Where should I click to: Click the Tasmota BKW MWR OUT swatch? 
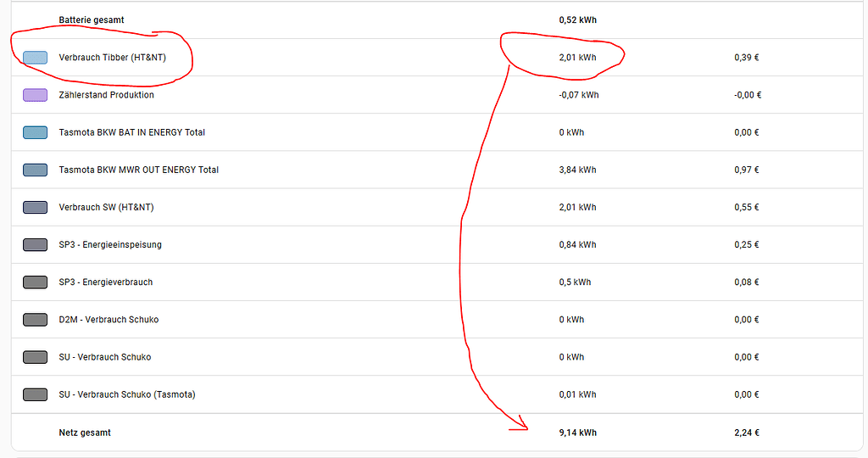coord(35,170)
